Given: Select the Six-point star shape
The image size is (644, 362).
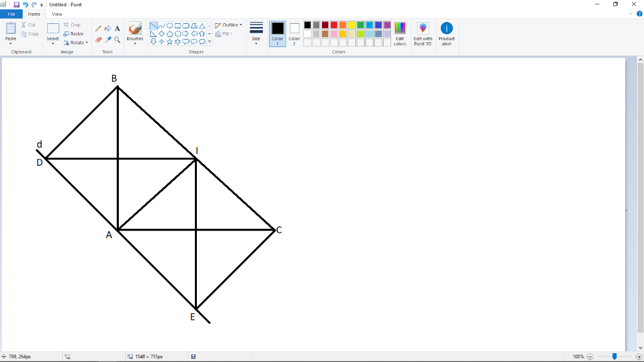Looking at the screenshot, I should tap(178, 41).
